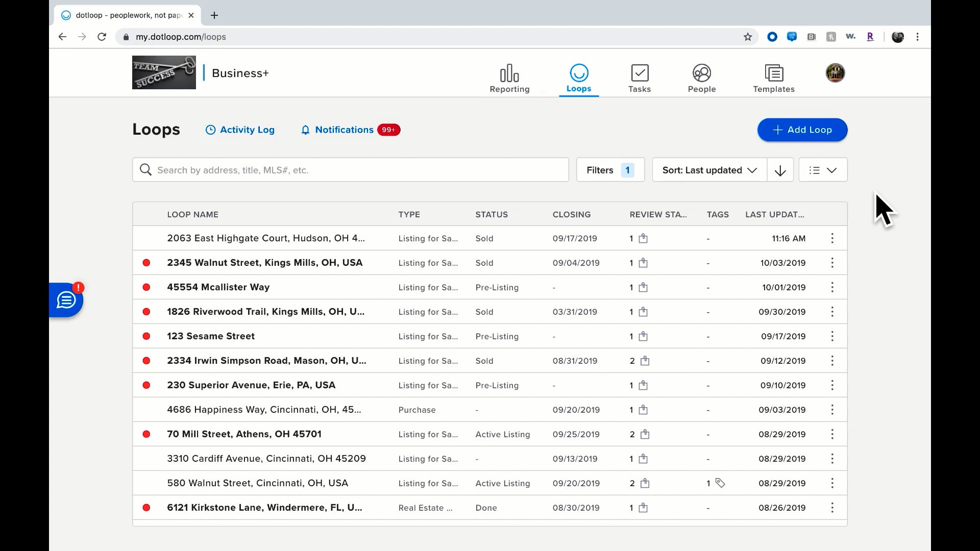This screenshot has height=551, width=980.
Task: Click the unread red dot for 2345 Walnut Street
Action: pos(146,263)
